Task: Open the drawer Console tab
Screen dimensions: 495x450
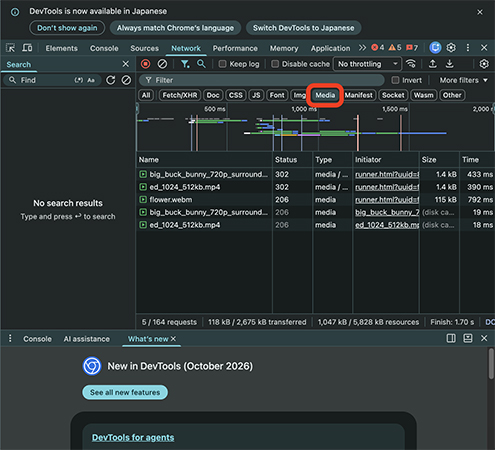Action: coord(37,339)
